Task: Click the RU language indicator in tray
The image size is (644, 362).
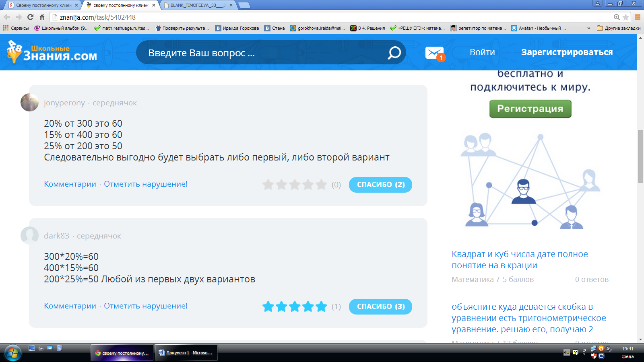Action: (x=566, y=352)
